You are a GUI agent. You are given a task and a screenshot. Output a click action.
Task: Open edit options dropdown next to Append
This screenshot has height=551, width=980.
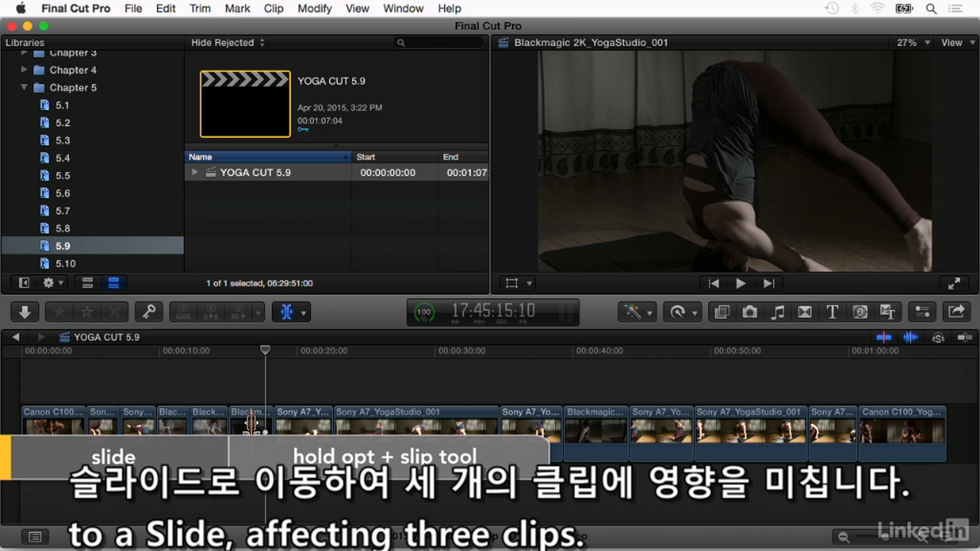(x=258, y=313)
